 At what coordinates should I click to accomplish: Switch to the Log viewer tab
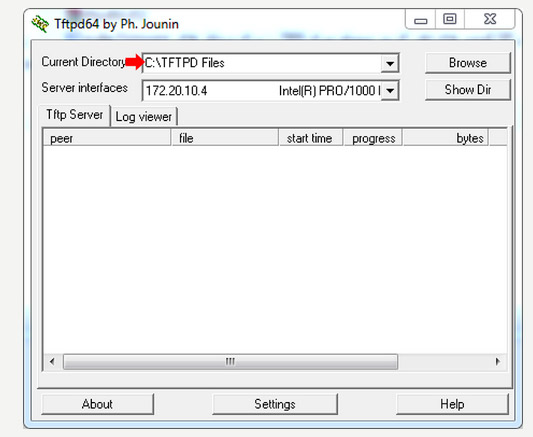(144, 117)
